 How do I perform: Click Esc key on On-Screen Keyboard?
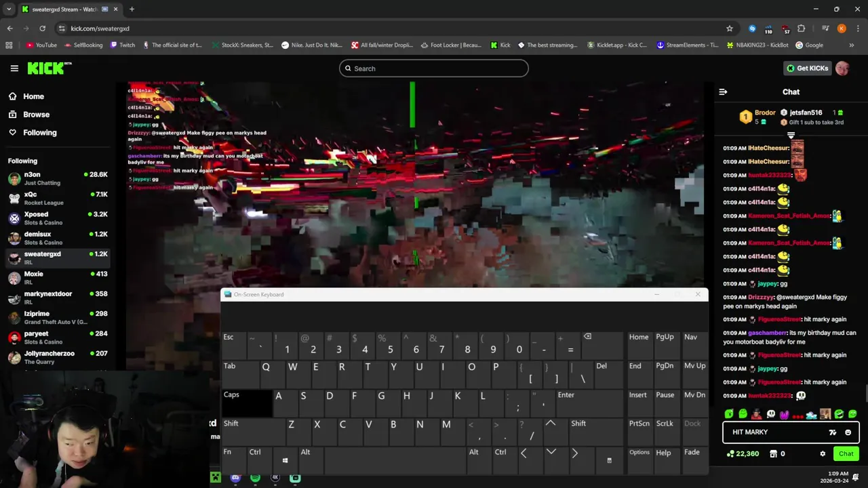[233, 346]
